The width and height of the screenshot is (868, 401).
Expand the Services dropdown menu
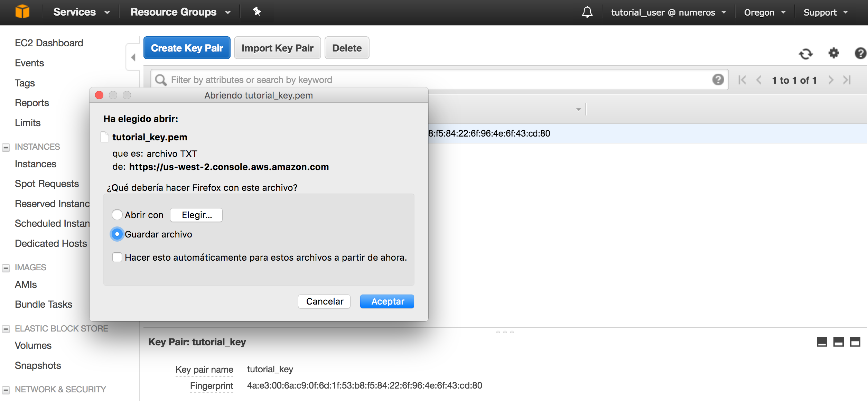pos(82,12)
